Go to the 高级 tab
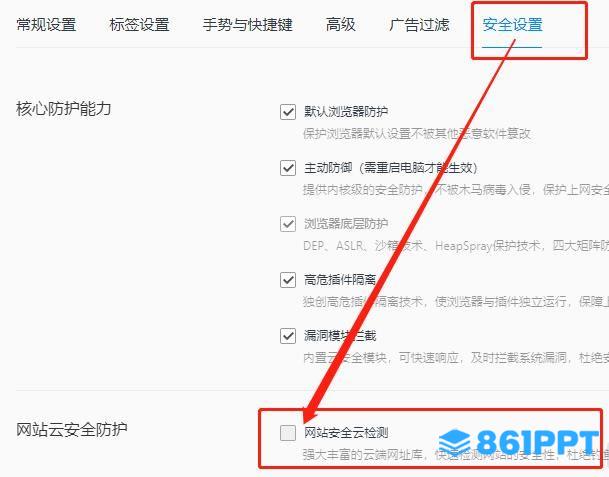This screenshot has height=477, width=609. (341, 24)
